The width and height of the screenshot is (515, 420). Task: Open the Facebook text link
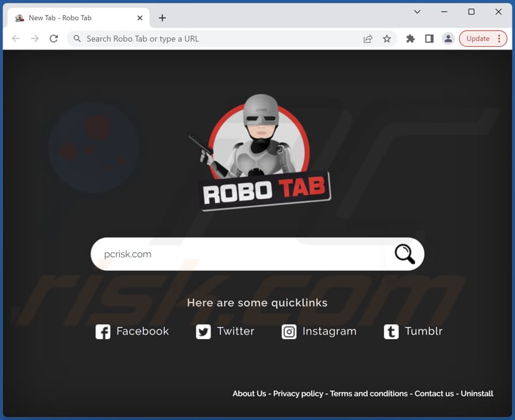(x=143, y=331)
